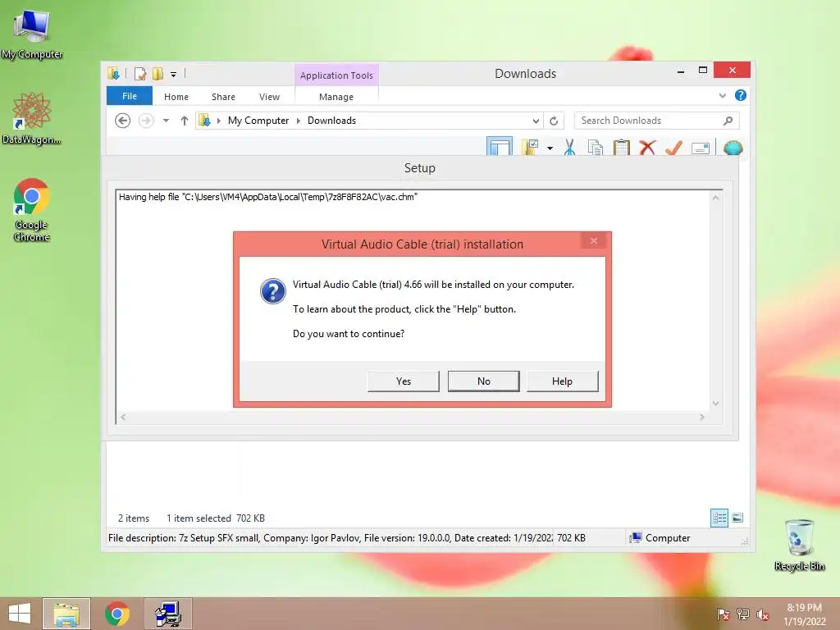Click the '1 item selected 702 KB' status
This screenshot has height=630, width=840.
[x=216, y=518]
